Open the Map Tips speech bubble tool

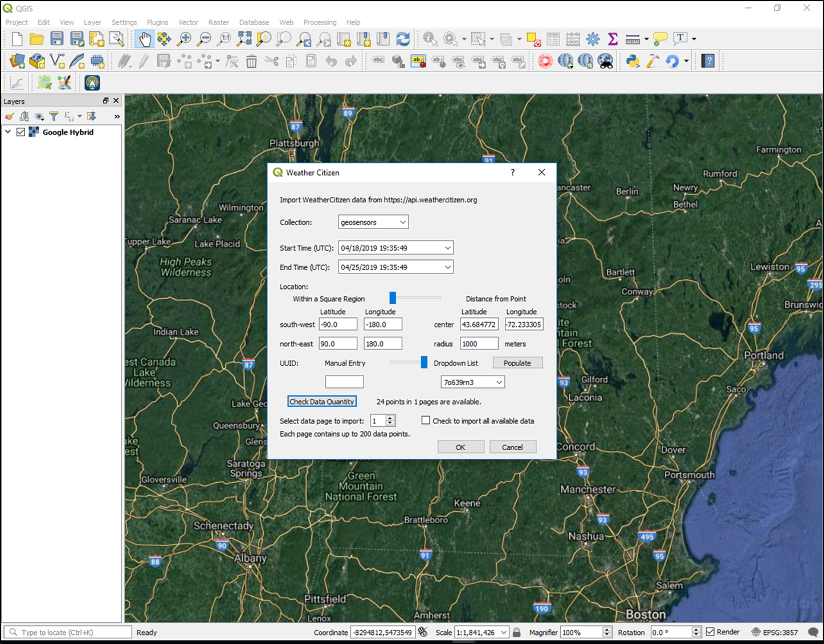click(x=660, y=39)
